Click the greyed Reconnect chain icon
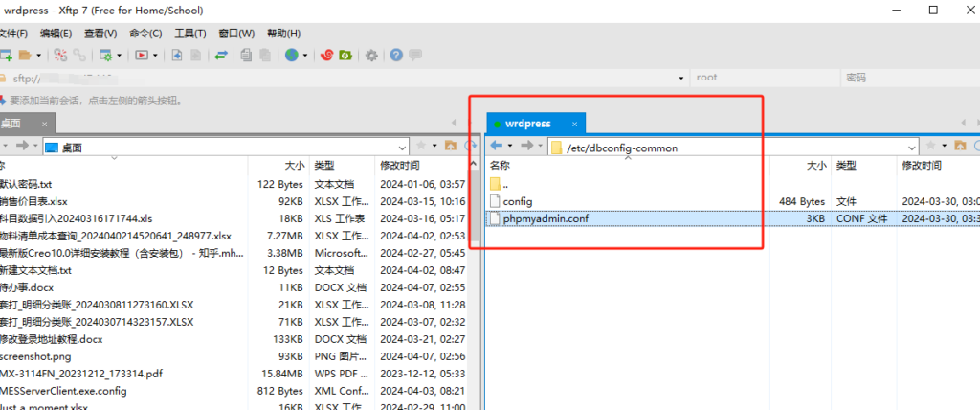 click(x=79, y=56)
